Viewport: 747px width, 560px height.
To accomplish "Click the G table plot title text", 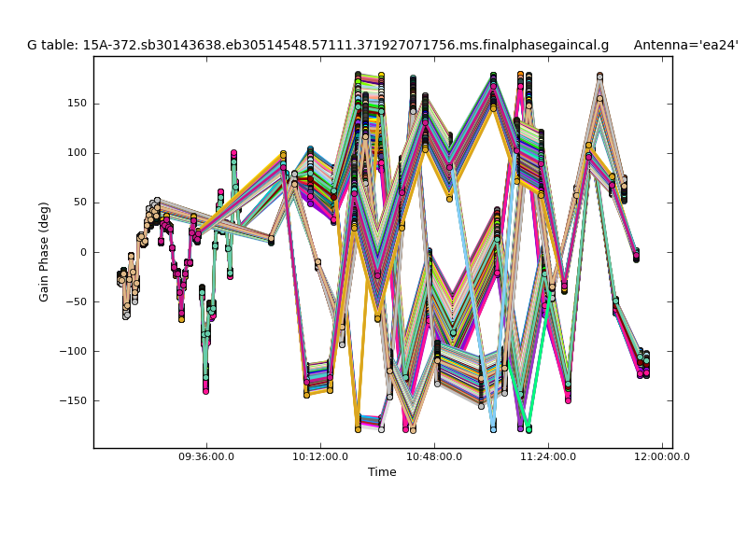I will pos(317,45).
